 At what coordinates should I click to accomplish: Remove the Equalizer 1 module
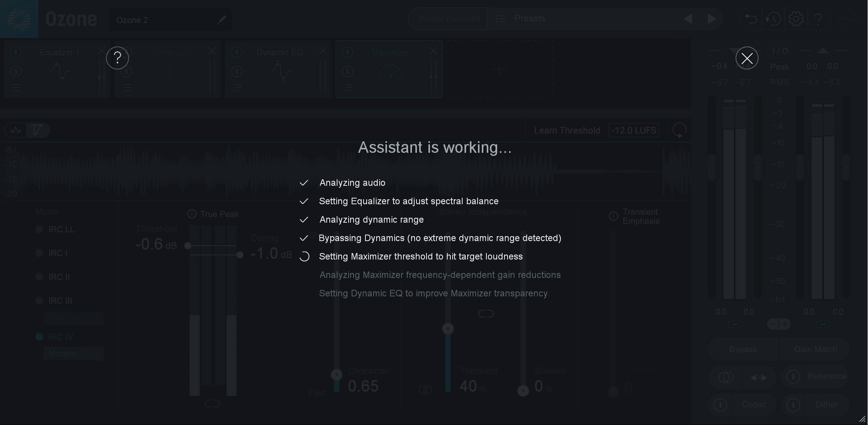pyautogui.click(x=101, y=51)
